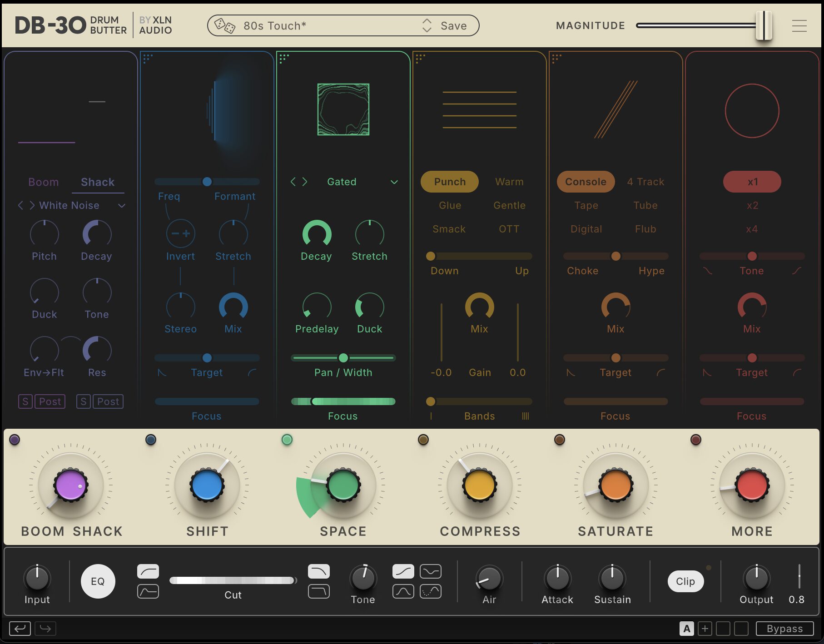Click the redo arrow icon
The image size is (824, 644).
[x=45, y=629]
